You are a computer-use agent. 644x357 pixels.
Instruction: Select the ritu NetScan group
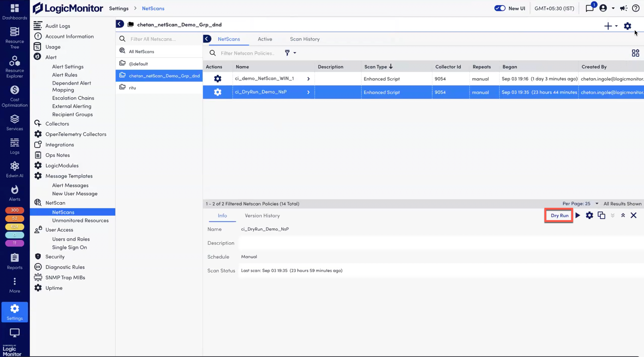[x=159, y=87]
